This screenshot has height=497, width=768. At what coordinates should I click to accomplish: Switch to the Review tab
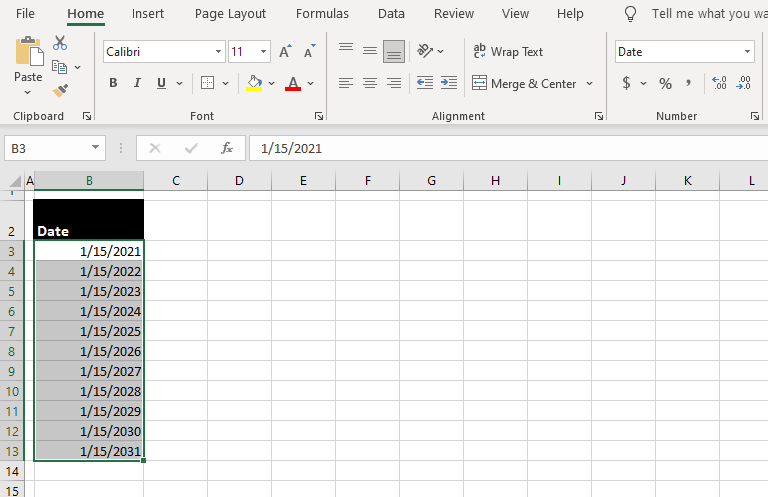[454, 14]
